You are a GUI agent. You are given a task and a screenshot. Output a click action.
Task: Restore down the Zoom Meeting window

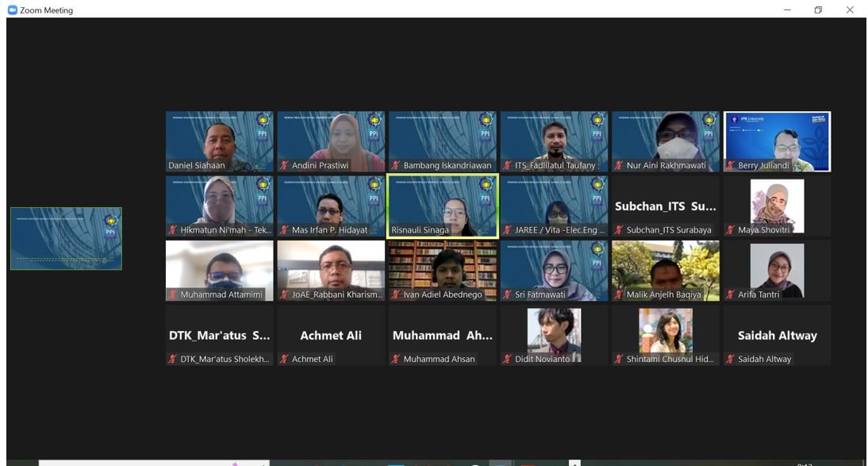(818, 10)
